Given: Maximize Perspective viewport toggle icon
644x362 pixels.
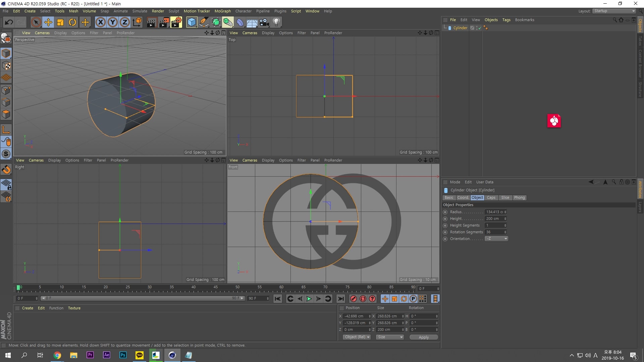Looking at the screenshot, I should coord(223,33).
